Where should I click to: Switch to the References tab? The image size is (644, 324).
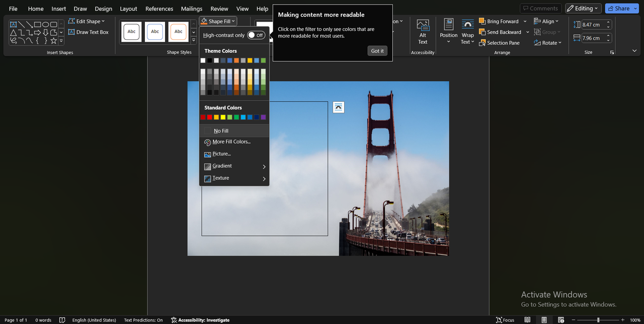159,9
